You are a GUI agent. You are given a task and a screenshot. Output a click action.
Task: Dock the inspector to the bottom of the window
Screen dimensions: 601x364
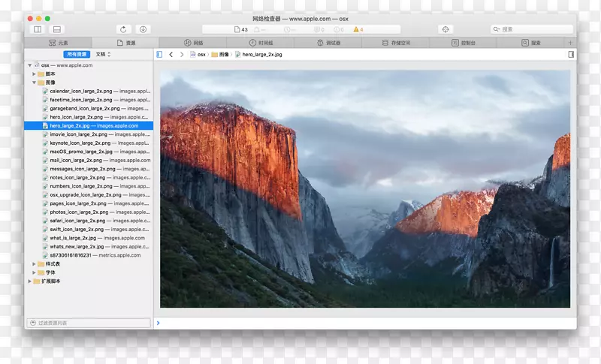[57, 29]
